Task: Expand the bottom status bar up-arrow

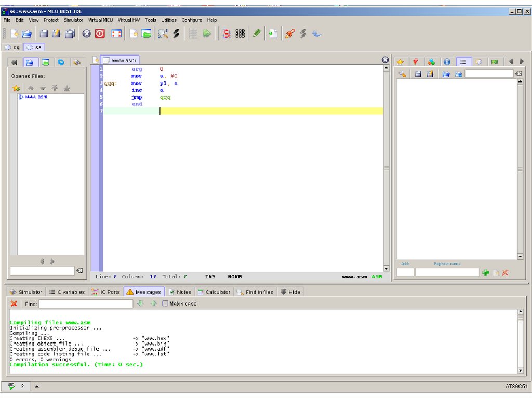Action: click(x=36, y=387)
